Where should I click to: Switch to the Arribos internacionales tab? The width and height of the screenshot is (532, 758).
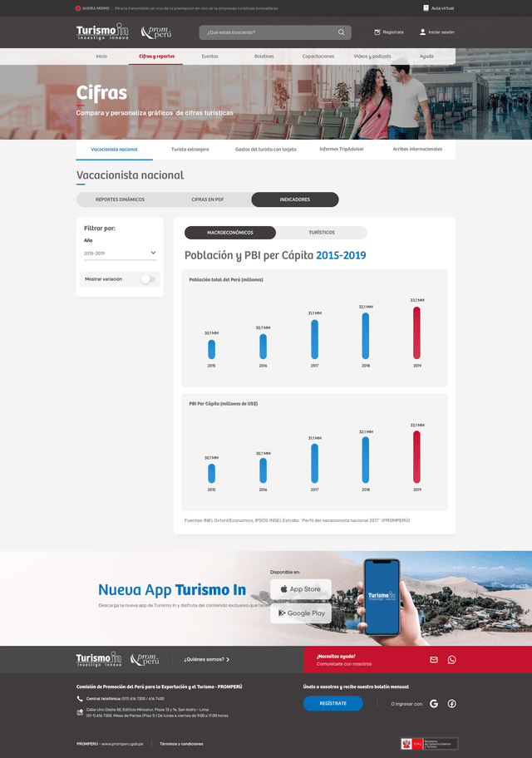[417, 149]
